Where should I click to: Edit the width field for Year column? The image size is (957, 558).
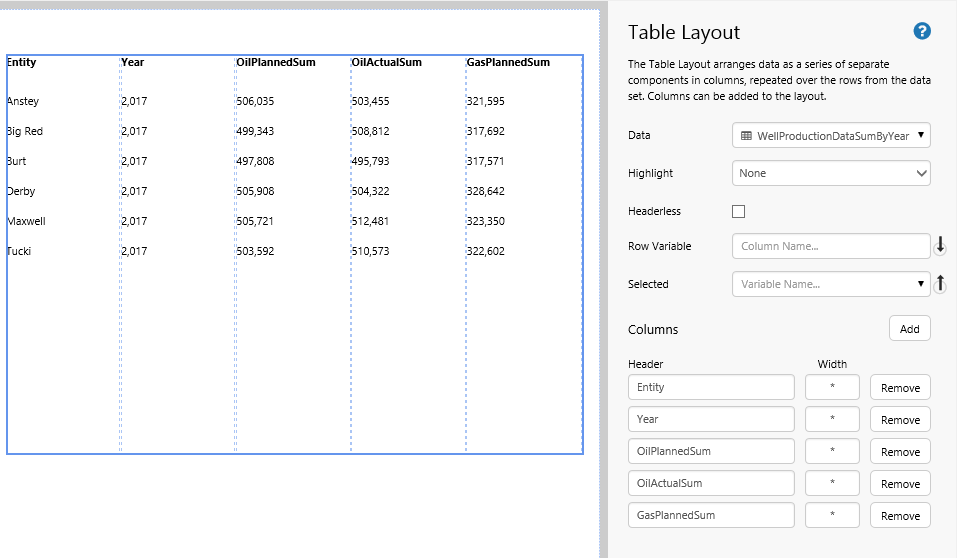[832, 419]
